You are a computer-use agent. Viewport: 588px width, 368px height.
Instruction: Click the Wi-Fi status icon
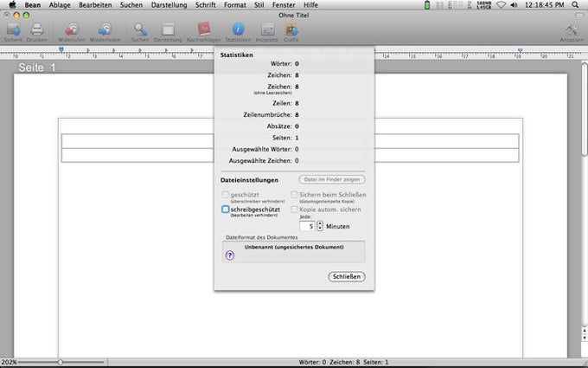click(501, 5)
